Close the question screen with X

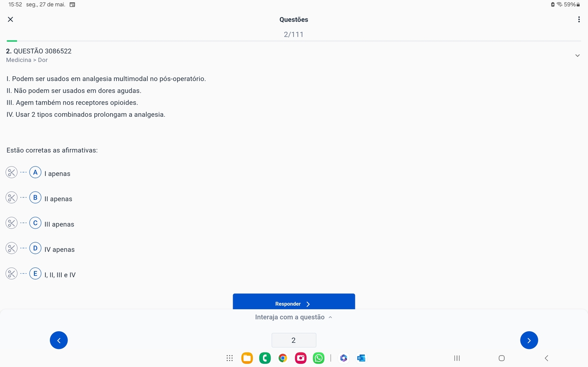coord(11,19)
